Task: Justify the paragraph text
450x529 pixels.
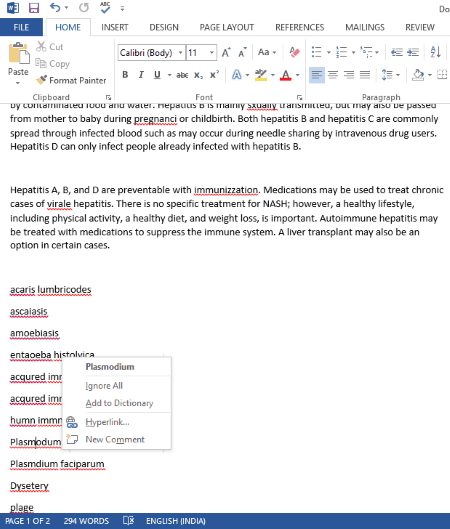Action: coord(365,75)
